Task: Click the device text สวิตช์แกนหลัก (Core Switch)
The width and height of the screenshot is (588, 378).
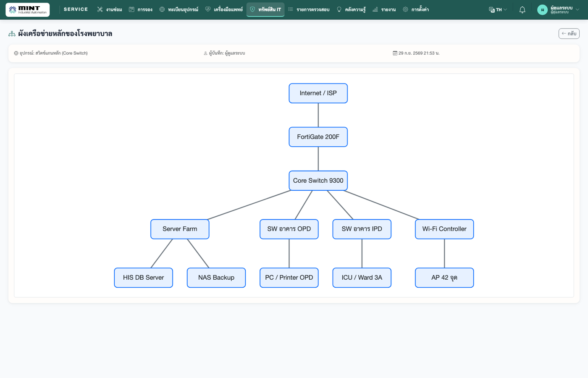Action: click(x=61, y=53)
